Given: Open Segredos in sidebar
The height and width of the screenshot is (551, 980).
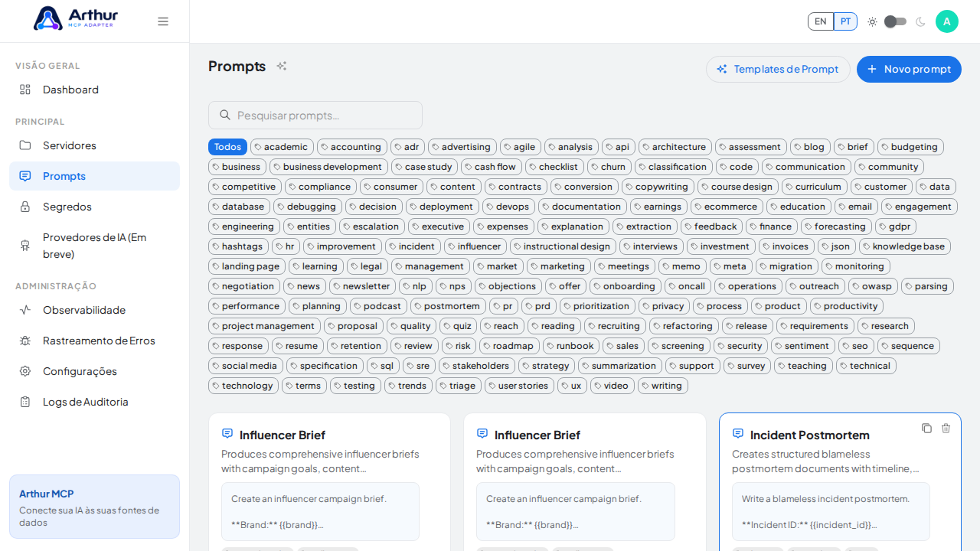Looking at the screenshot, I should pyautogui.click(x=94, y=207).
